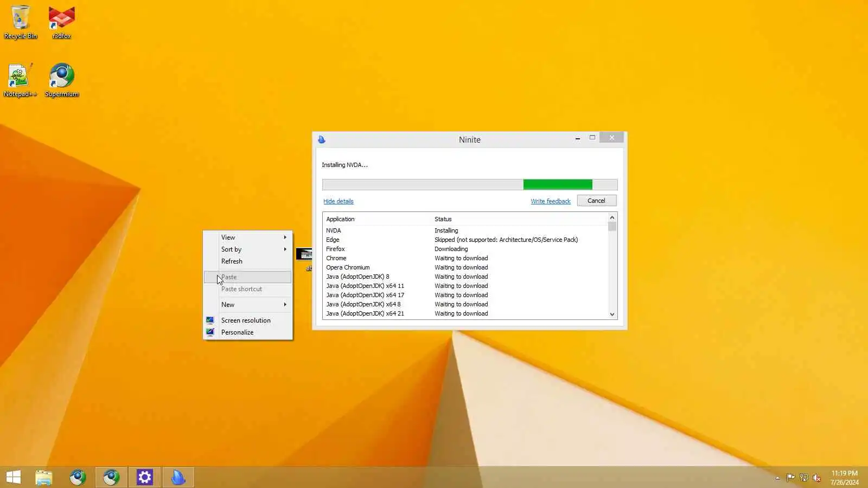Switch to the active Supermium taskbar window
868x488 pixels.
coord(111,477)
